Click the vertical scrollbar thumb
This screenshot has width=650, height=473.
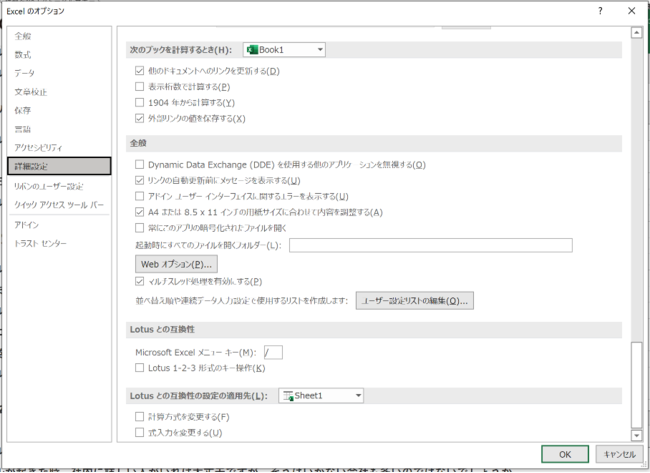(x=636, y=385)
